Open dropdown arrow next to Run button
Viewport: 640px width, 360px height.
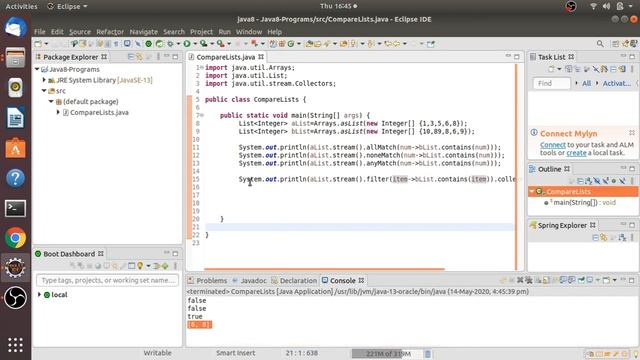pos(195,44)
